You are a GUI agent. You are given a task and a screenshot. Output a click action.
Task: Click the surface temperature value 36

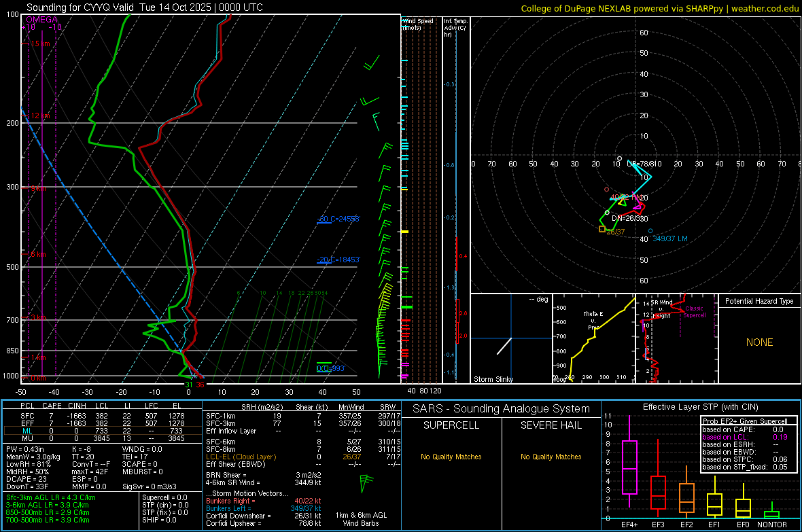[200, 385]
